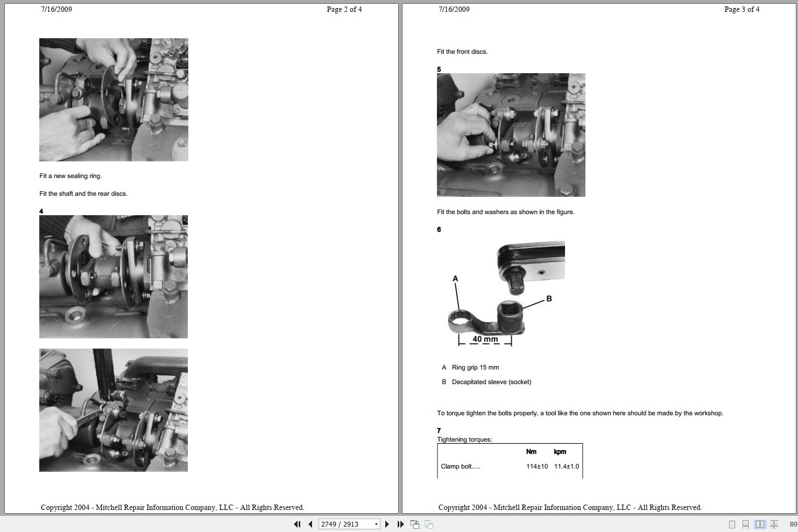Enable continuous scrolling layout

point(745,523)
